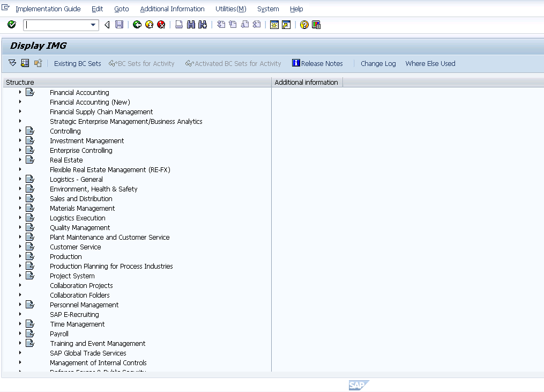Select Production Planning for Process Industries
The image size is (544, 392).
coord(111,267)
